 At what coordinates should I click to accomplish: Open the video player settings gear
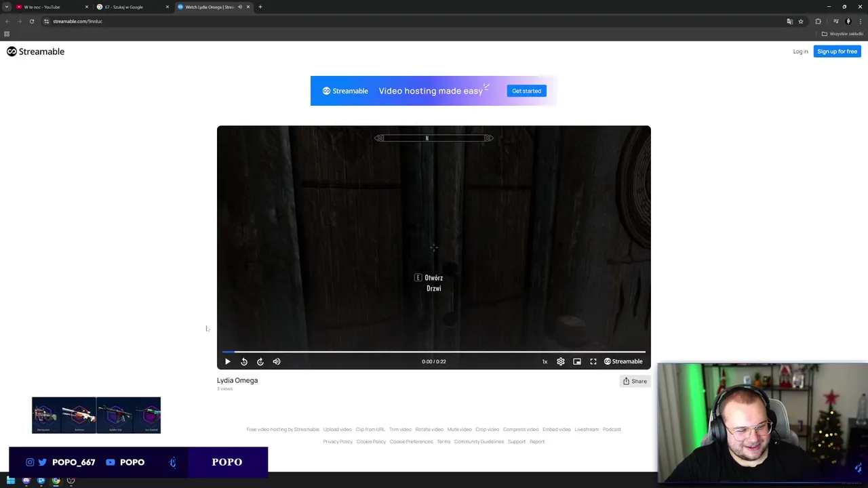coord(561,361)
